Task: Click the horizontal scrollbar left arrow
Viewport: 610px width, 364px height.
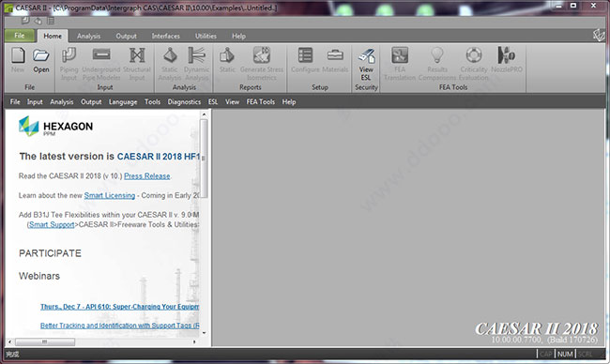Action: pos(10,341)
